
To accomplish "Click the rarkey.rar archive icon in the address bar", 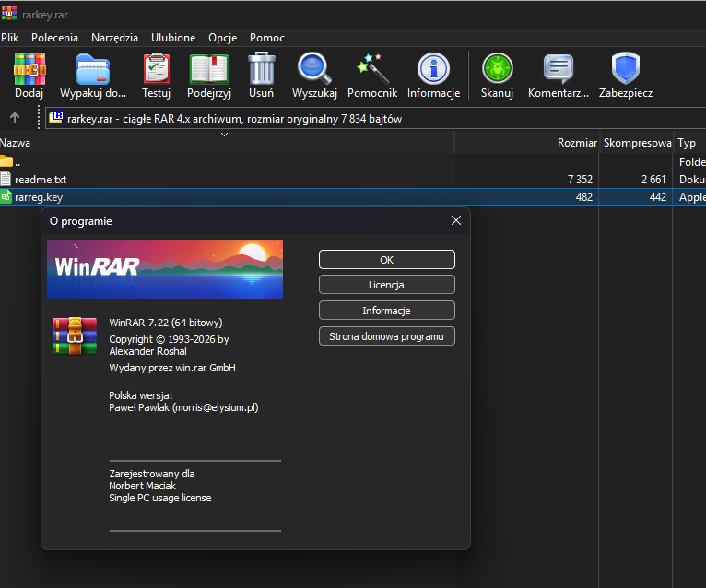I will pos(56,118).
